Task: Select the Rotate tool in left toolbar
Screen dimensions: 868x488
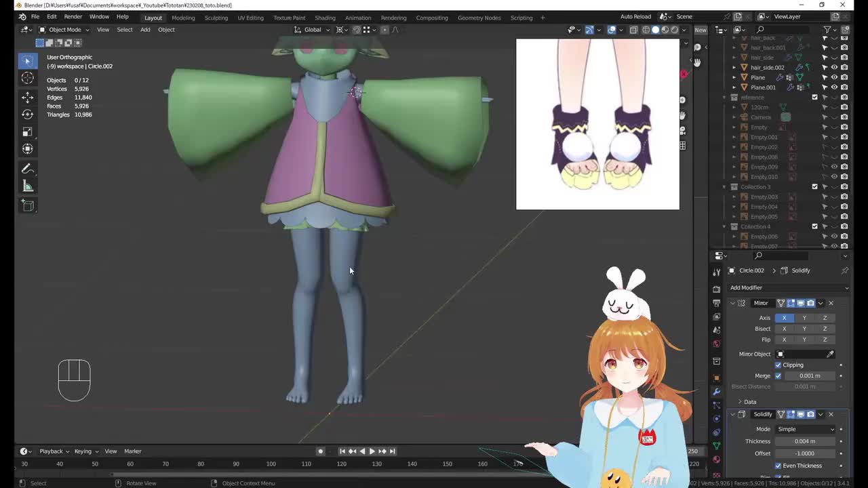Action: tap(27, 115)
